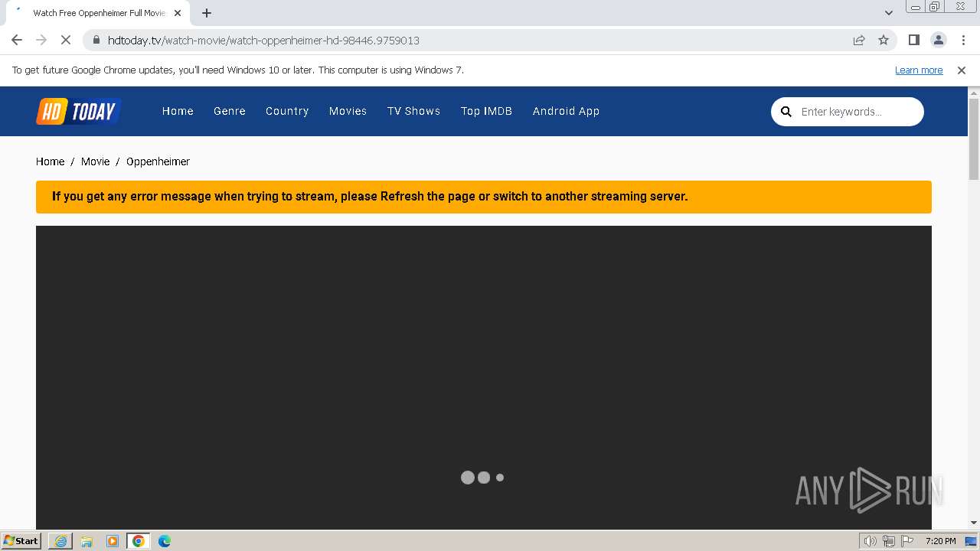This screenshot has width=980, height=551.
Task: Click the Chrome taskbar icon
Action: [139, 541]
